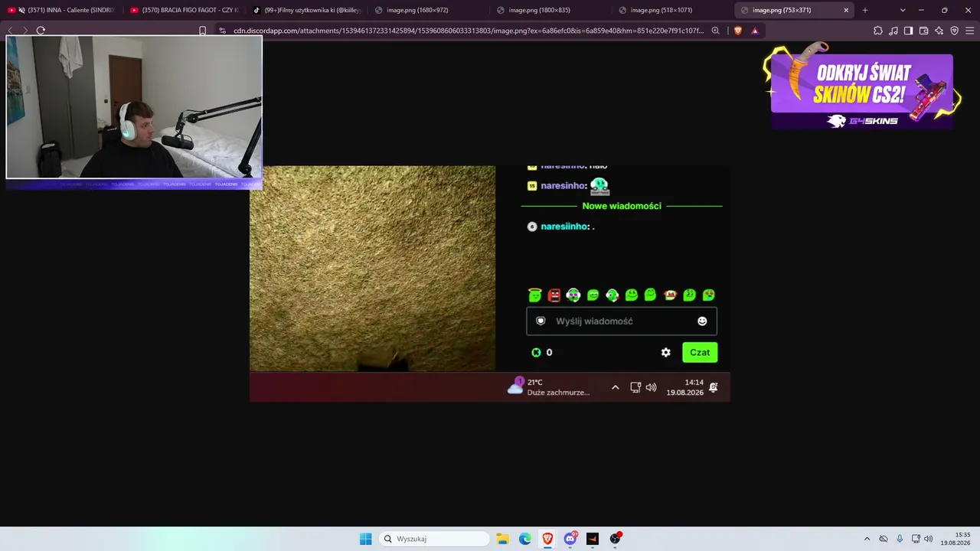Image resolution: width=980 pixels, height=551 pixels.
Task: Select the image.png (518×1071) tab
Action: point(673,10)
